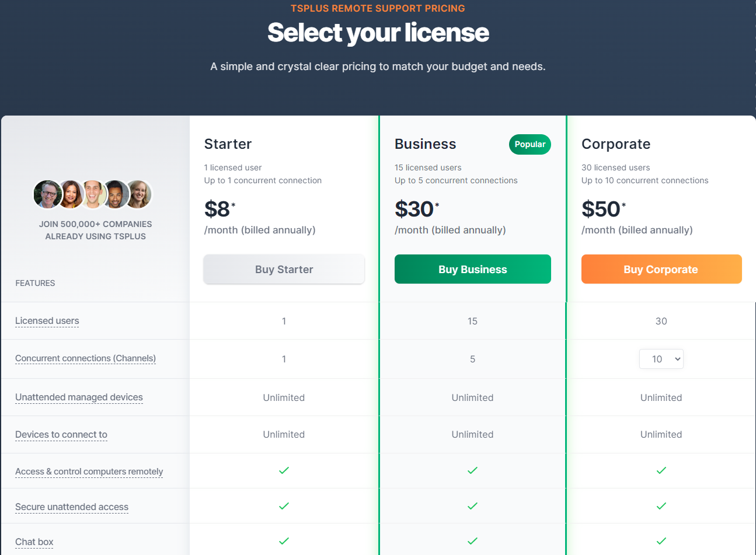Click the Chat box feature label
The image size is (756, 555).
pos(34,542)
